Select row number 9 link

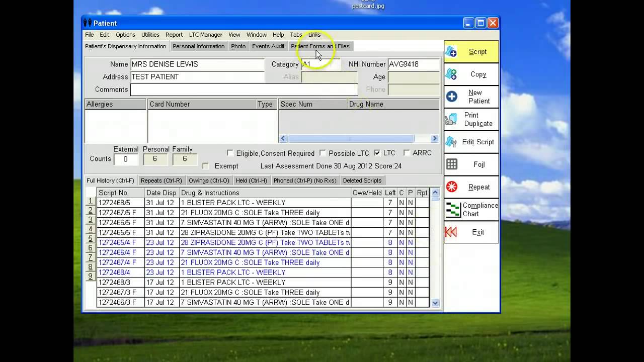(91, 276)
